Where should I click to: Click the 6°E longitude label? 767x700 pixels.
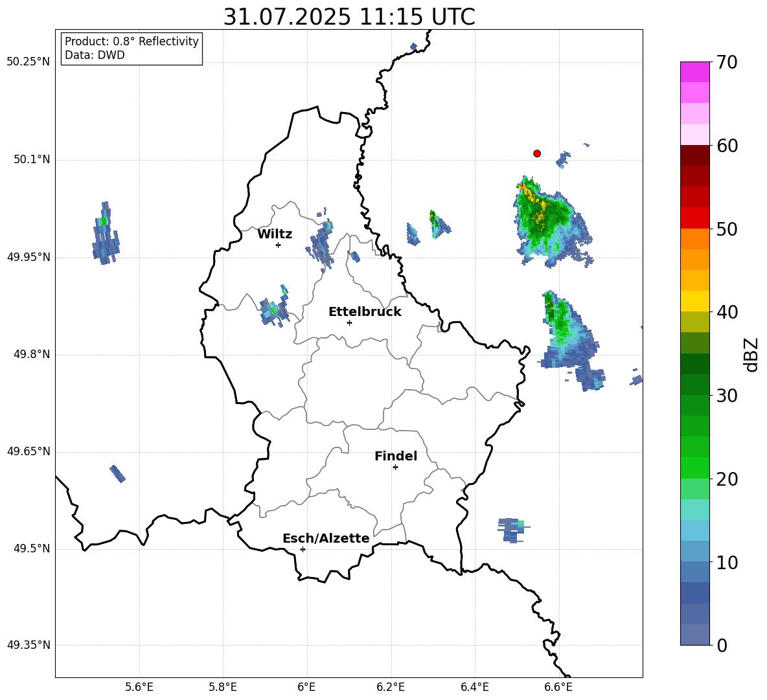(306, 687)
